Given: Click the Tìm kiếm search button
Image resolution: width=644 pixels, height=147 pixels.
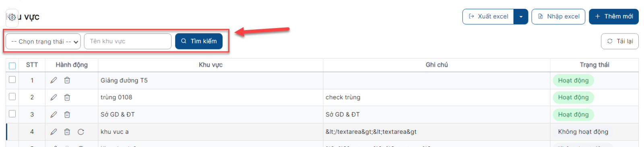Looking at the screenshot, I should click(199, 41).
